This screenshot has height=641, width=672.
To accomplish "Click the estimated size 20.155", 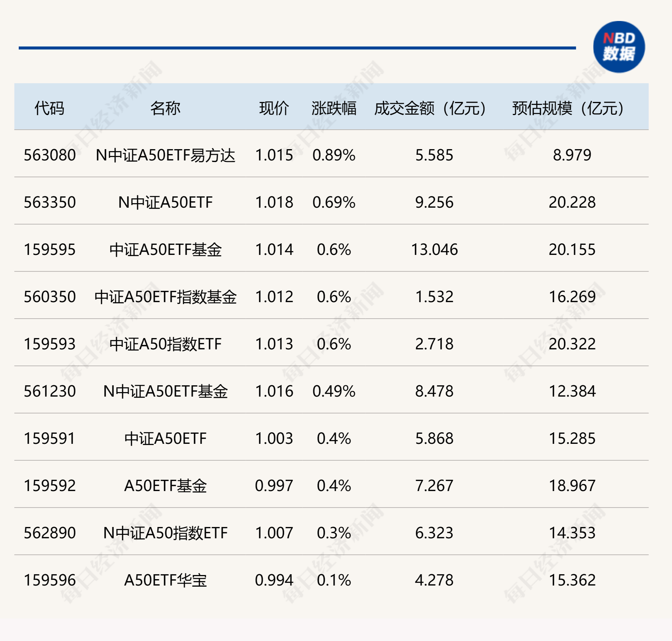I will [572, 250].
